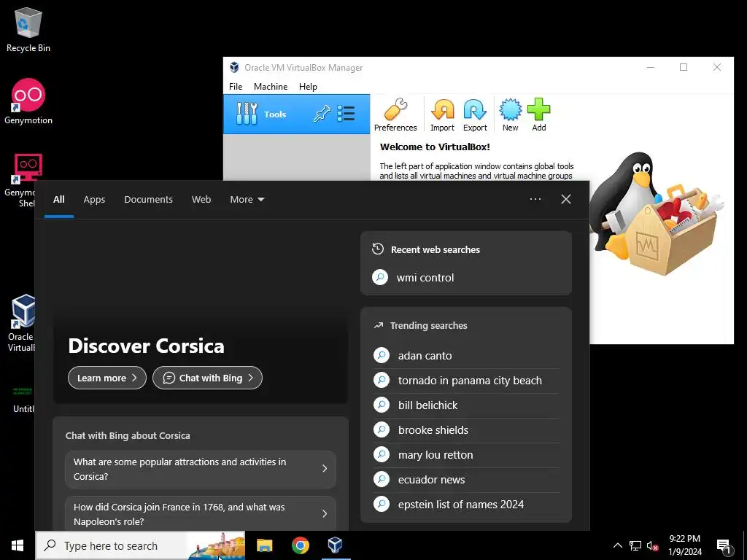747x560 pixels.
Task: Search trending tornado in panama city beach
Action: pos(466,380)
